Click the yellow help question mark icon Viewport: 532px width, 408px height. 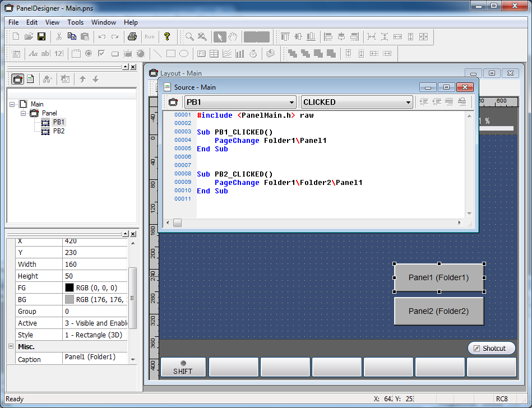coord(166,37)
